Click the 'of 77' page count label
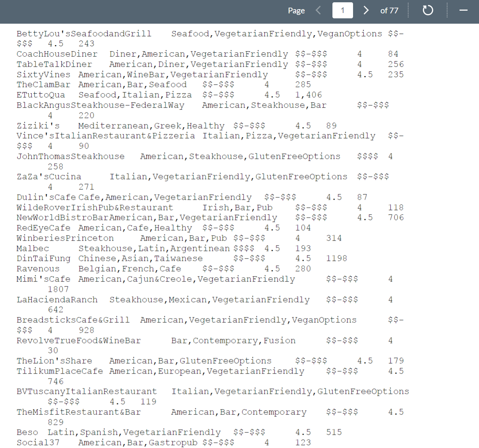Image resolution: width=479 pixels, height=448 pixels. 389,11
